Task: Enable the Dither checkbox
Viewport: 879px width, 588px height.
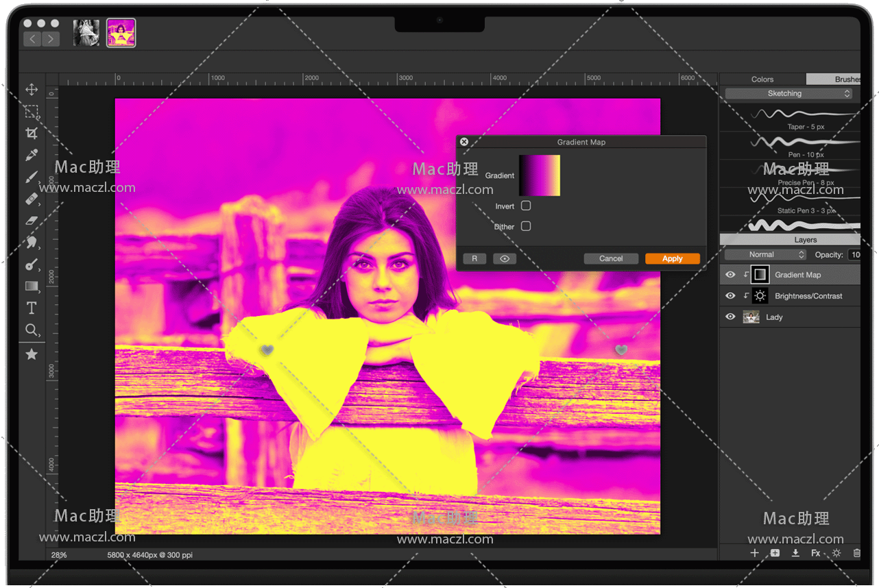Action: pos(526,226)
